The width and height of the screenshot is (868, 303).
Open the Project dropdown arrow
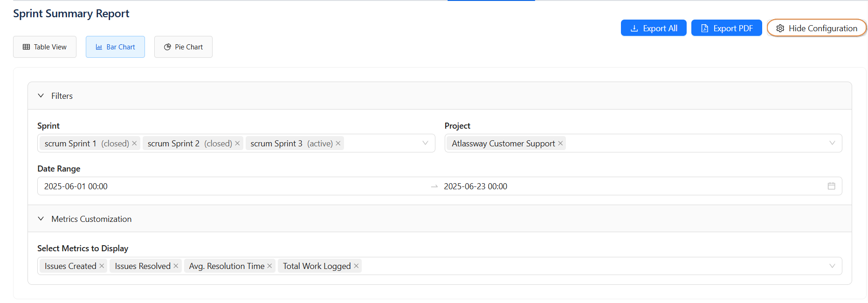pos(832,143)
